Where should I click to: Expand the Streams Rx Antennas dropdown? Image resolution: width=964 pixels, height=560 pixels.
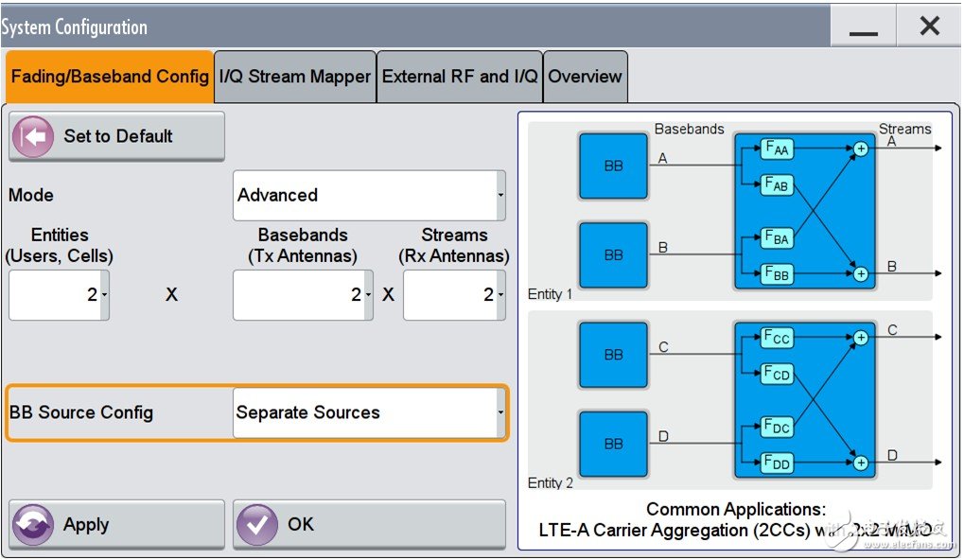pos(454,295)
